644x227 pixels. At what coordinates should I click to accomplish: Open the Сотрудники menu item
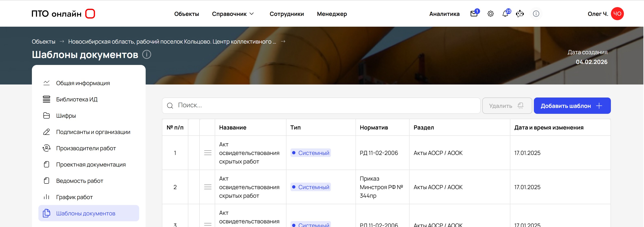tap(287, 14)
